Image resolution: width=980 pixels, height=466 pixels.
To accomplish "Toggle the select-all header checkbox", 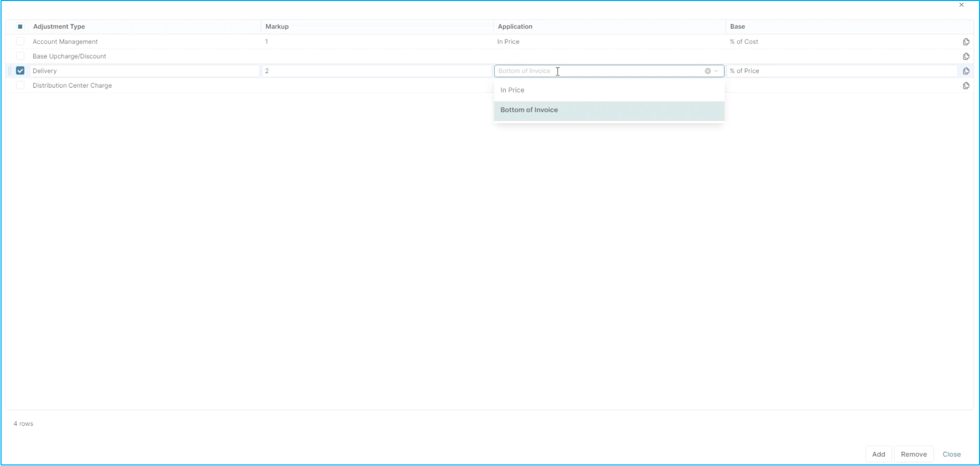I will coord(20,27).
